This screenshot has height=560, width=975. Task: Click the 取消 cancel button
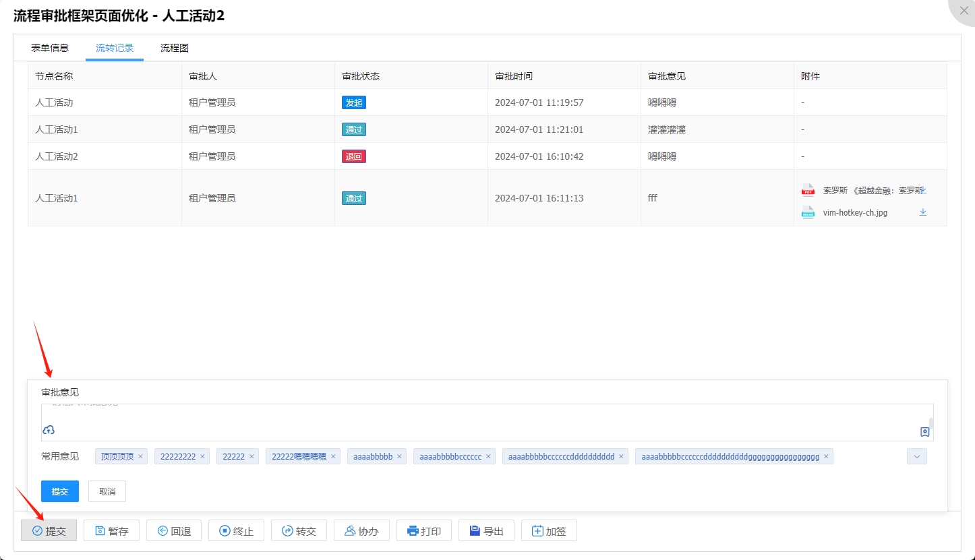click(x=107, y=491)
